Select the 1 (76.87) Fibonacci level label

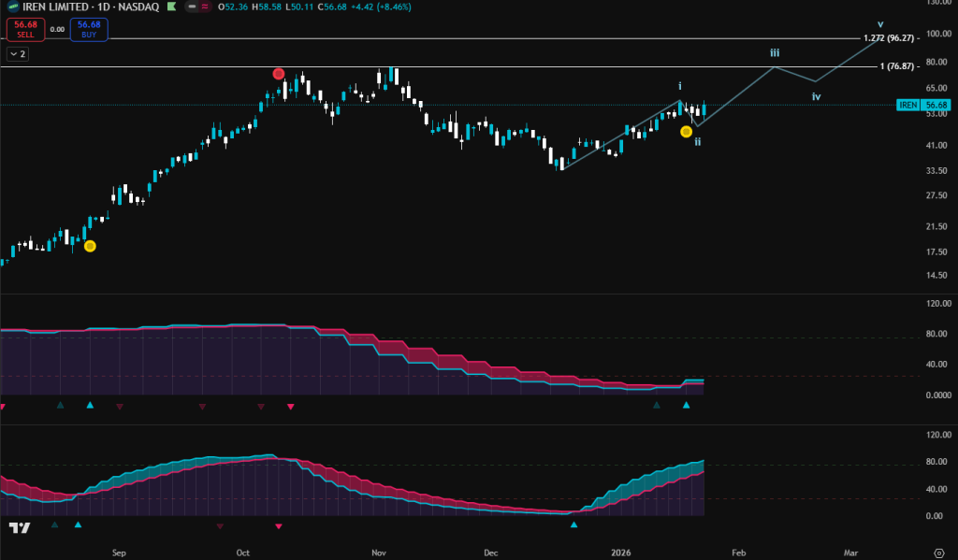[899, 66]
